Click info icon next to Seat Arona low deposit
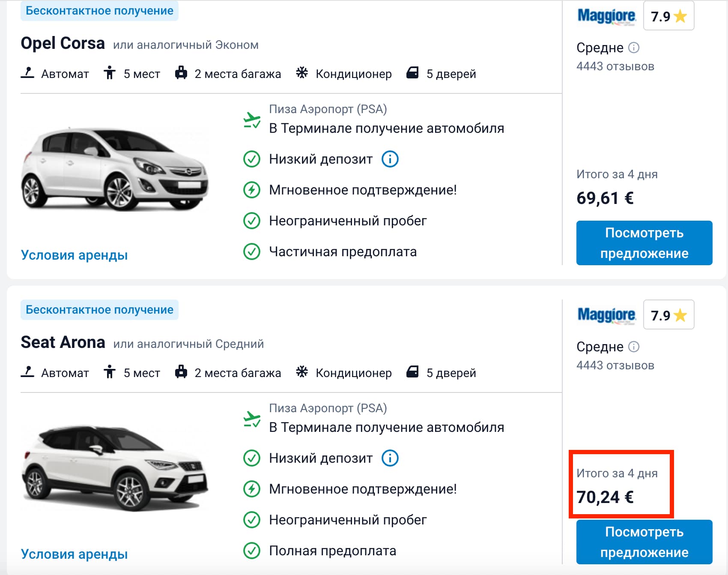This screenshot has height=575, width=728. coord(390,458)
